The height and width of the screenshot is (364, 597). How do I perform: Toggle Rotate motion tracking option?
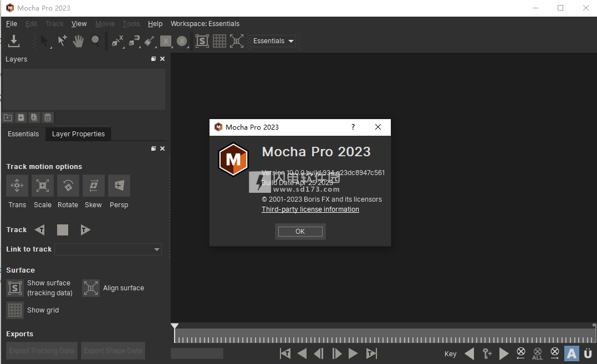tap(68, 186)
